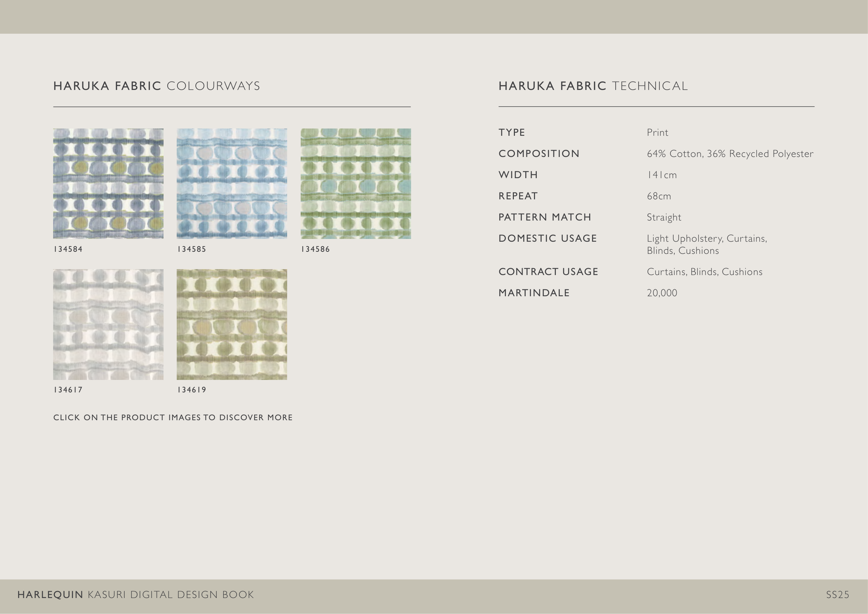The width and height of the screenshot is (868, 614).
Task: Click the SS25 season label in the footer
Action: pos(837,595)
